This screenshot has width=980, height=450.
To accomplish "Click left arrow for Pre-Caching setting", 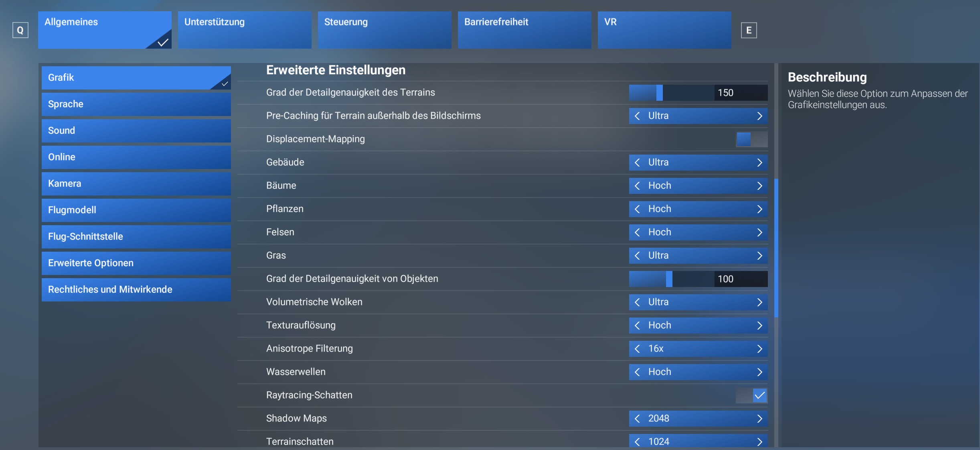I will [637, 116].
